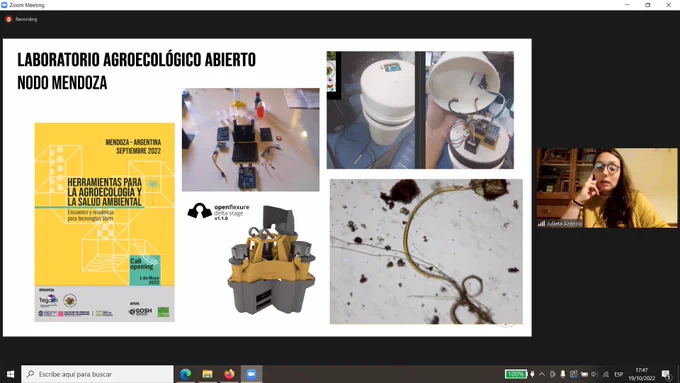Viewport: 680px width, 383px height.
Task: Click the microphone tray icon
Action: [562, 374]
